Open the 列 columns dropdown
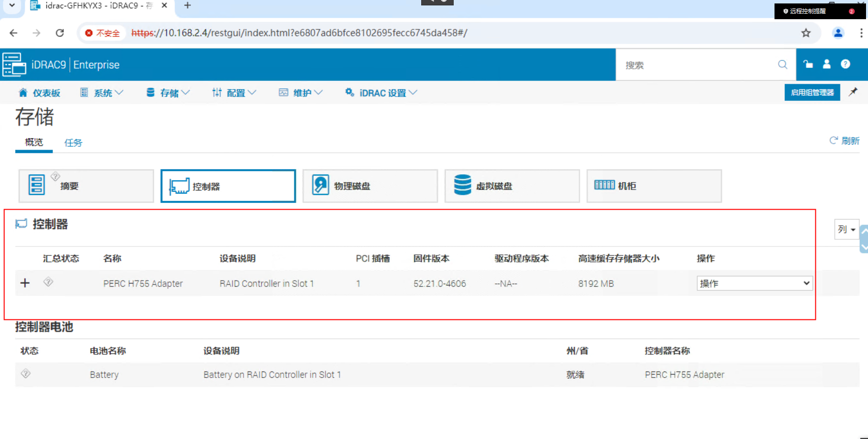Screen dimensions: 868x439 point(846,229)
